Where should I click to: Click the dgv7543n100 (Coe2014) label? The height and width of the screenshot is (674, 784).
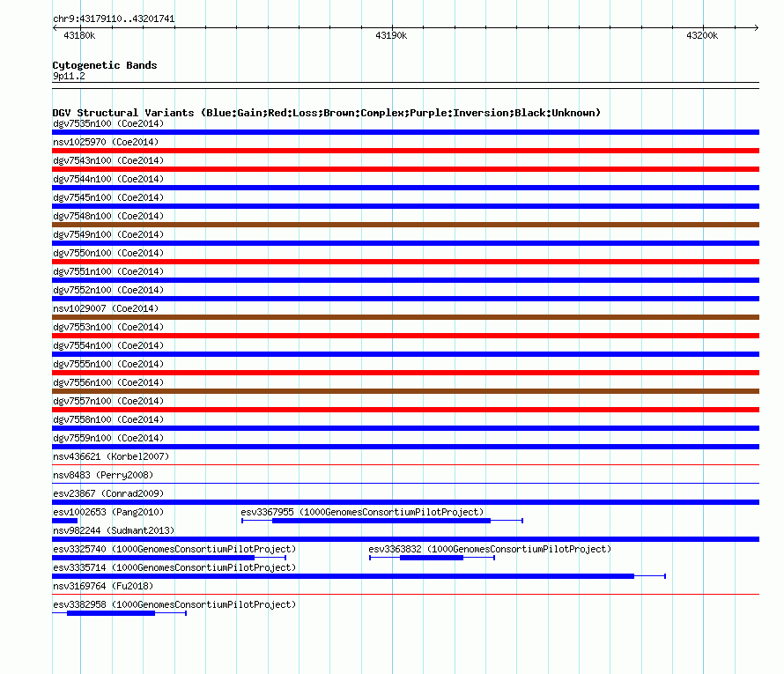108,160
